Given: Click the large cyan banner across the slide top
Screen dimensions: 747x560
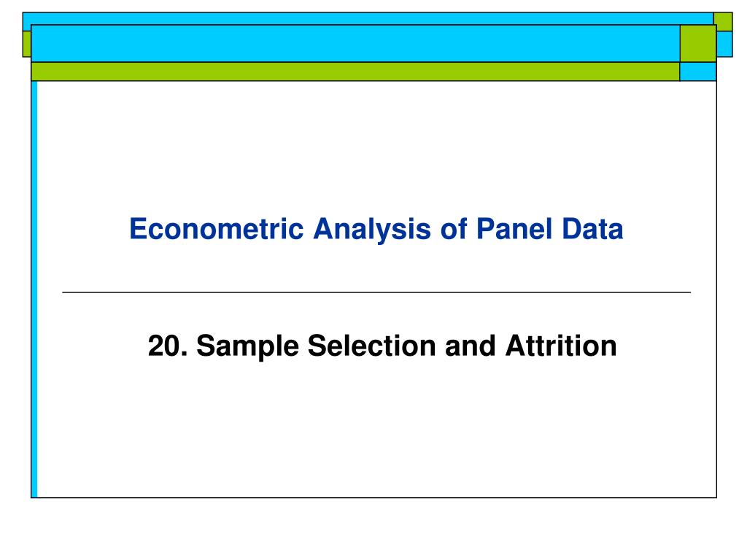Looking at the screenshot, I should click(355, 43).
